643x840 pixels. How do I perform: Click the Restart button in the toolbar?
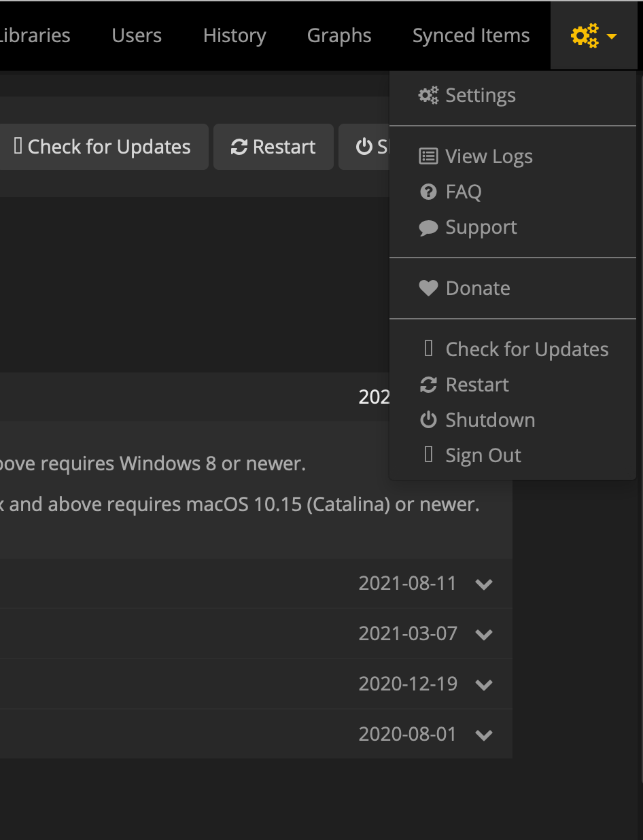[273, 147]
